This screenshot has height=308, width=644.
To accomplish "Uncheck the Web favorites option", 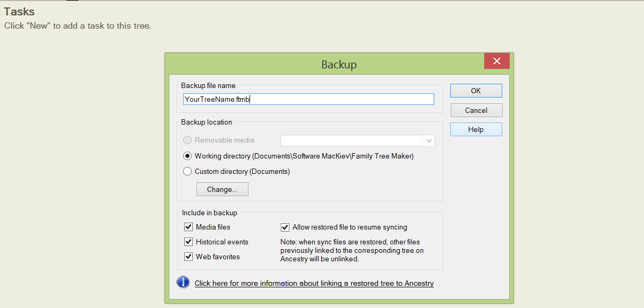I will 188,257.
